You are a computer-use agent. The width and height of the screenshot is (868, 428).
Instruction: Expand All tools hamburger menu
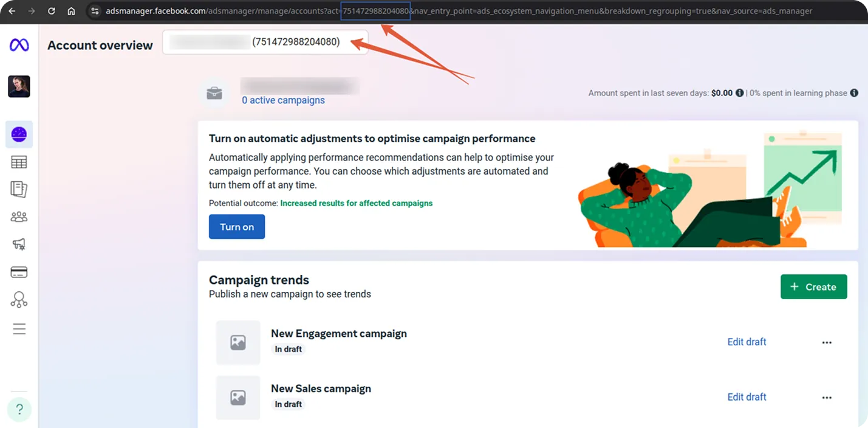(19, 329)
